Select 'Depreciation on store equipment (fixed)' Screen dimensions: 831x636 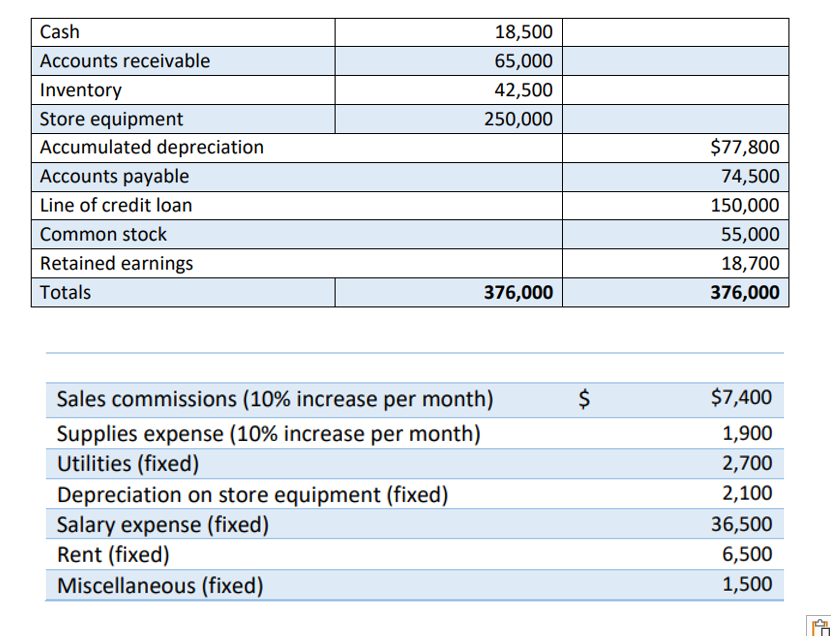click(x=253, y=494)
